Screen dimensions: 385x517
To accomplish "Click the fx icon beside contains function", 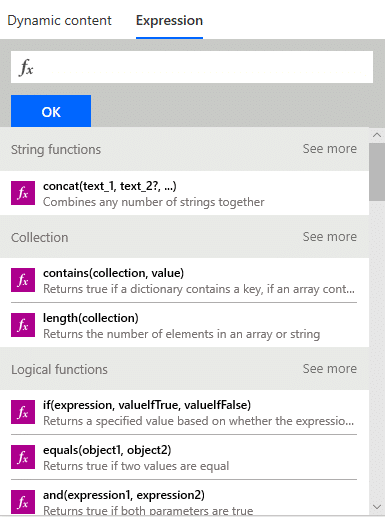I will pos(23,280).
